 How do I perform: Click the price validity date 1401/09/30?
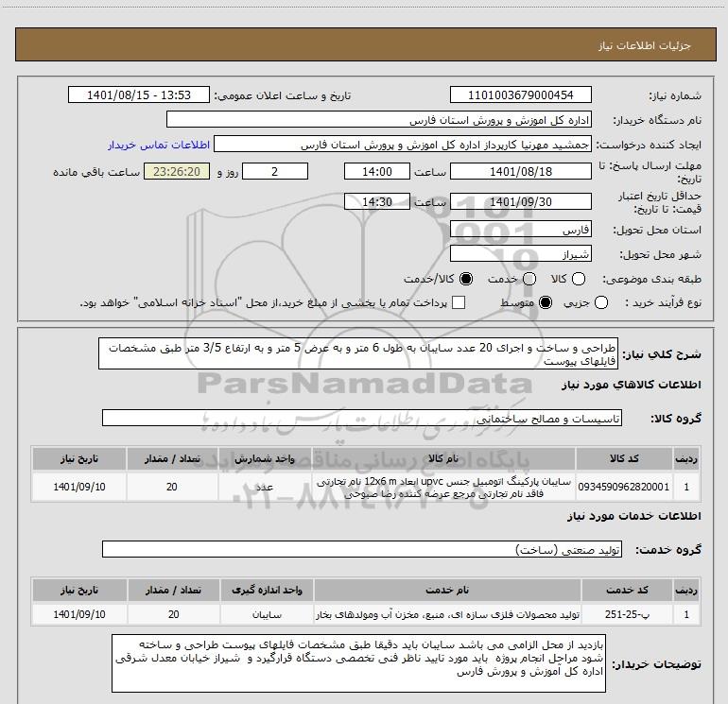(x=520, y=201)
